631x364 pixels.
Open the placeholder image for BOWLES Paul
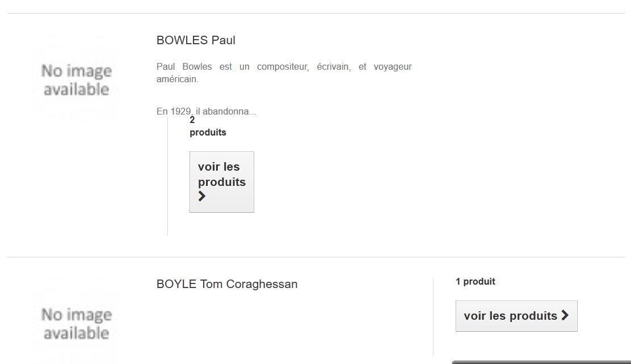[76, 80]
